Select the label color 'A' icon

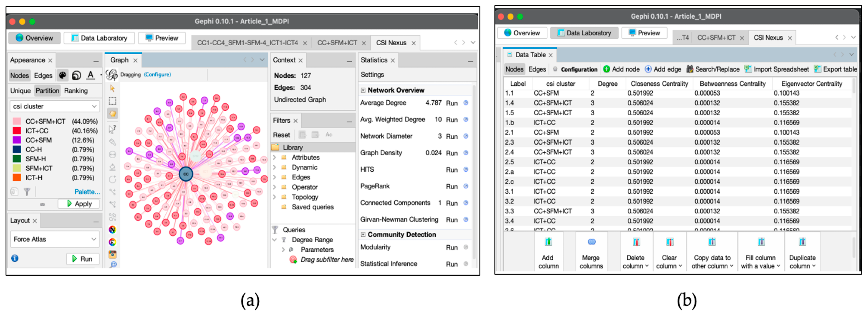click(x=90, y=75)
